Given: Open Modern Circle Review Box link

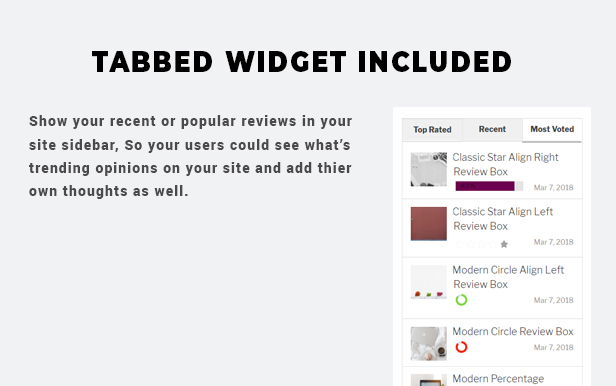Looking at the screenshot, I should tap(513, 331).
